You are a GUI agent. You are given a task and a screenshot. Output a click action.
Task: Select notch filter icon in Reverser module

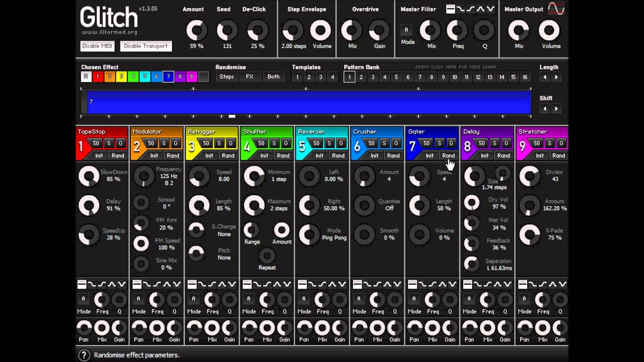point(342,285)
